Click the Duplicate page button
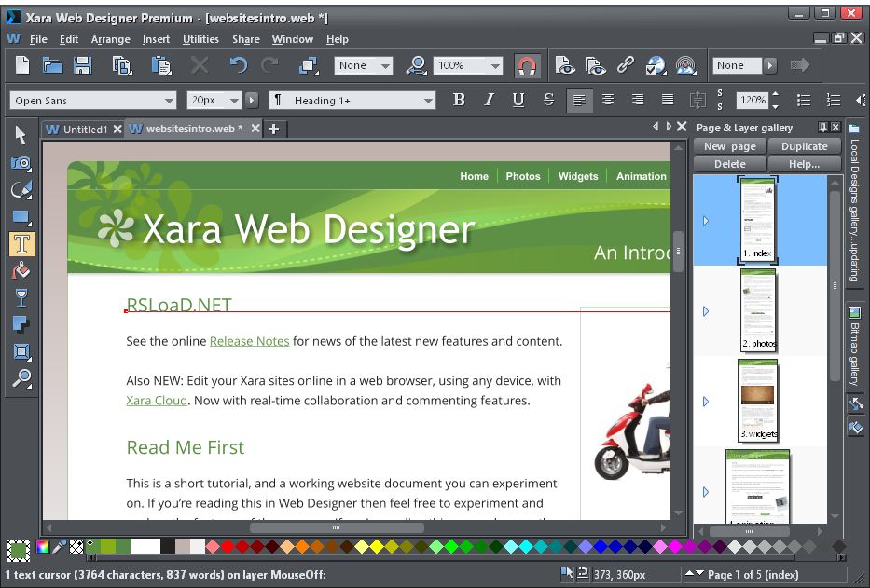Screen dimensions: 870x588 coord(804,146)
